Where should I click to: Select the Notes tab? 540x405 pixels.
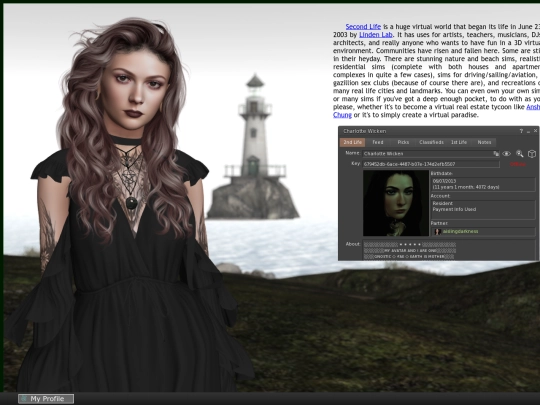point(484,142)
